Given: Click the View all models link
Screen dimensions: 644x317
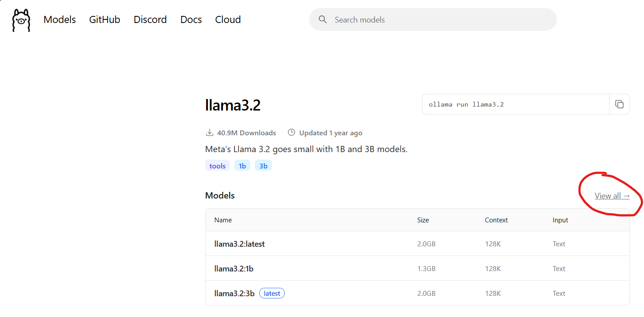Looking at the screenshot, I should [612, 196].
